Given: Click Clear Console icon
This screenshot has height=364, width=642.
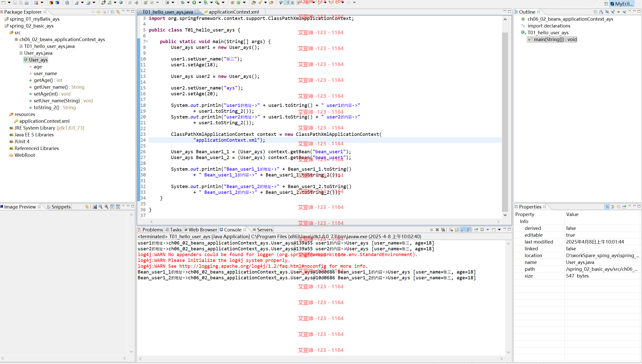Looking at the screenshot, I should 451,230.
